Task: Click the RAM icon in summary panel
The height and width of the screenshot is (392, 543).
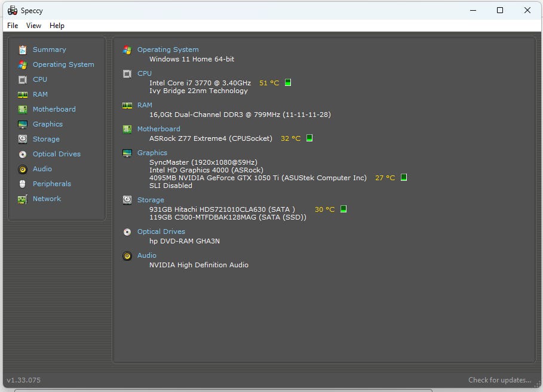Action: (127, 105)
